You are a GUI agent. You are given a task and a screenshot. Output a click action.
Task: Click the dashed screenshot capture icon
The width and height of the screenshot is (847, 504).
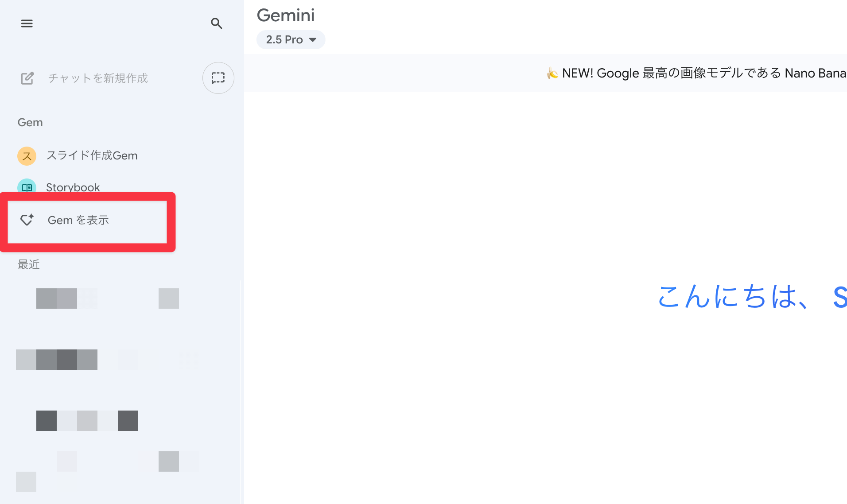tap(218, 78)
